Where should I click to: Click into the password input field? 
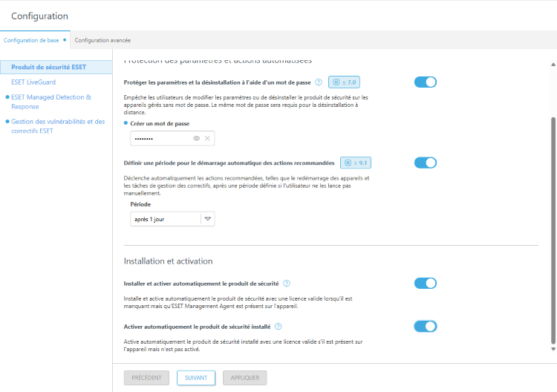pos(159,138)
